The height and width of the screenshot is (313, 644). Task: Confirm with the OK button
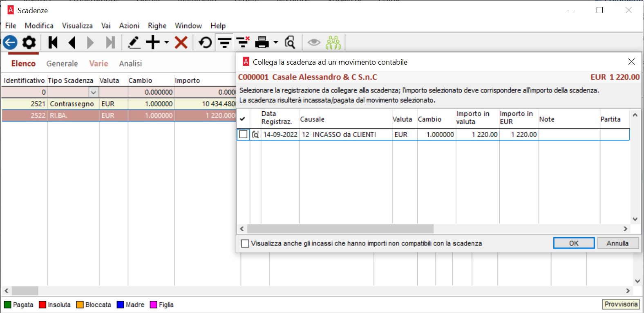click(574, 243)
